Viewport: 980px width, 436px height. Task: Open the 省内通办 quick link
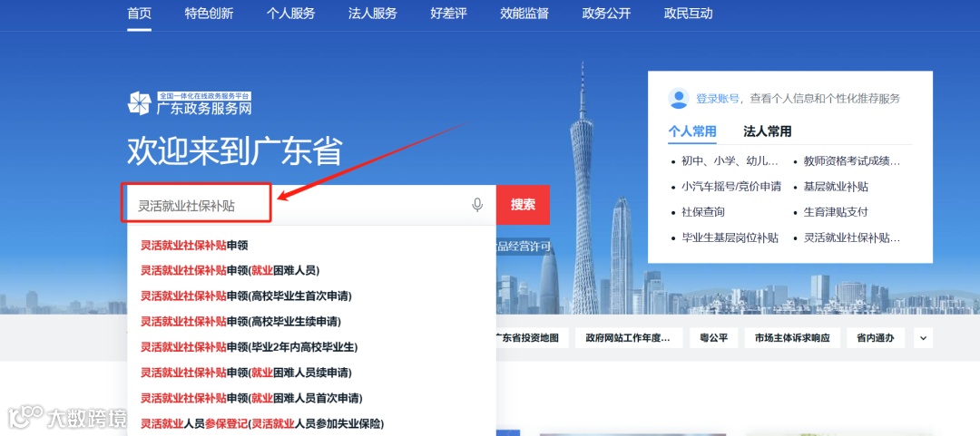point(875,338)
